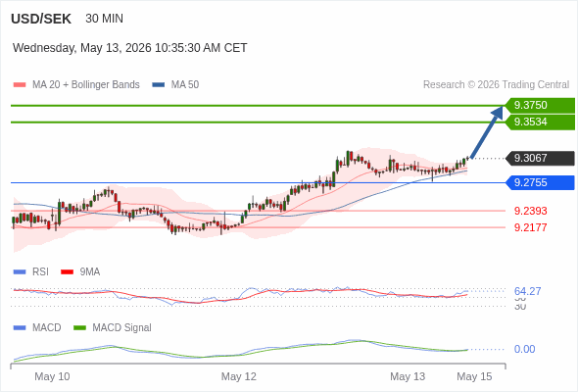Click the 9MA red legend swatch

(x=67, y=272)
